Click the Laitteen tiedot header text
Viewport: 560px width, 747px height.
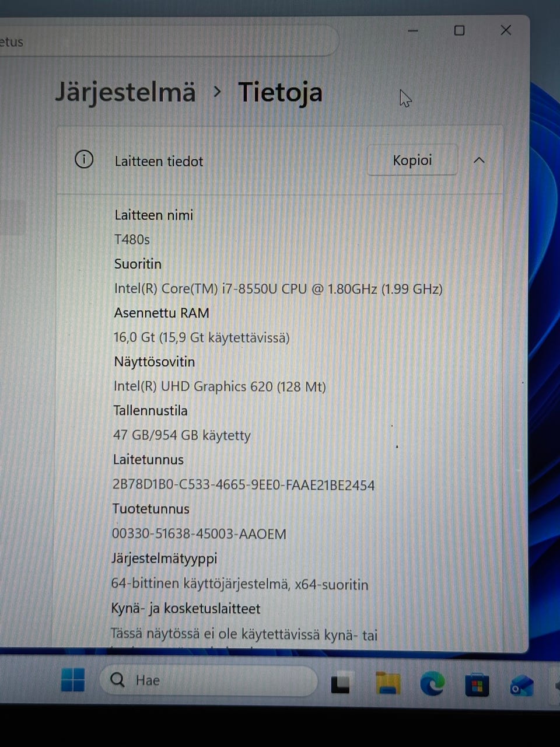coord(159,162)
